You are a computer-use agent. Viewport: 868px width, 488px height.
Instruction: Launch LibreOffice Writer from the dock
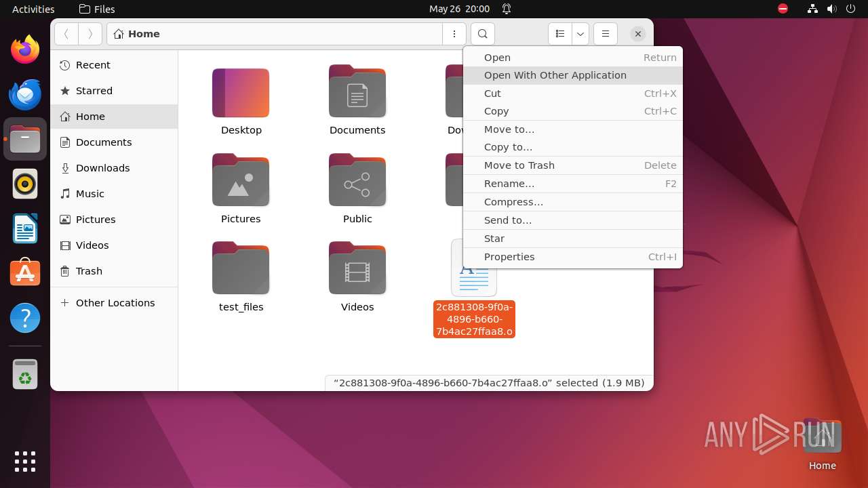click(x=25, y=228)
